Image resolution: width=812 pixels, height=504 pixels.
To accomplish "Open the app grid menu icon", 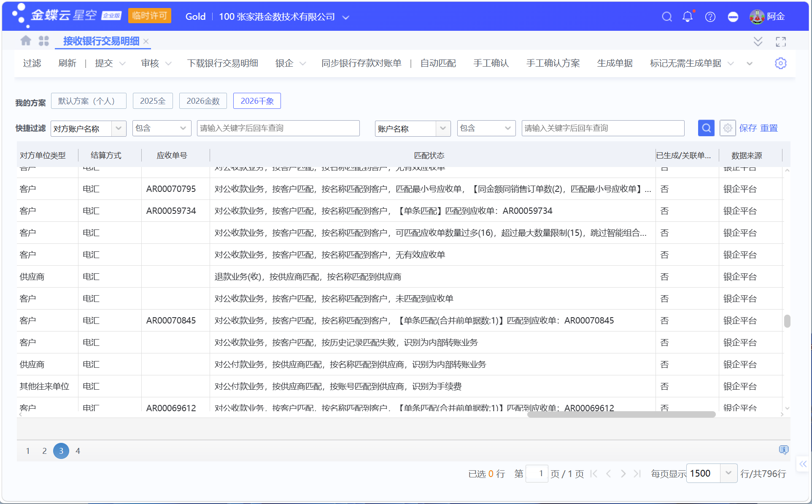I will [x=44, y=41].
